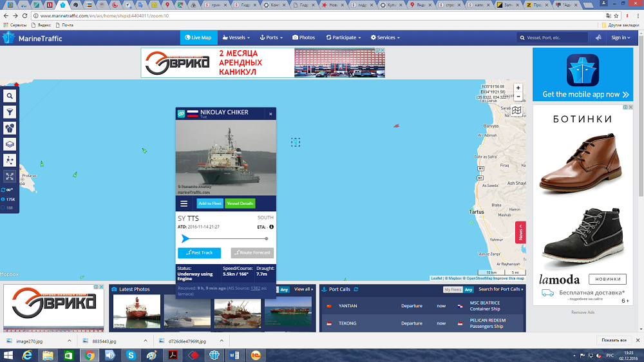Toggle Any filter in Latest Photos
Image resolution: width=644 pixels, height=362 pixels.
coord(284,290)
